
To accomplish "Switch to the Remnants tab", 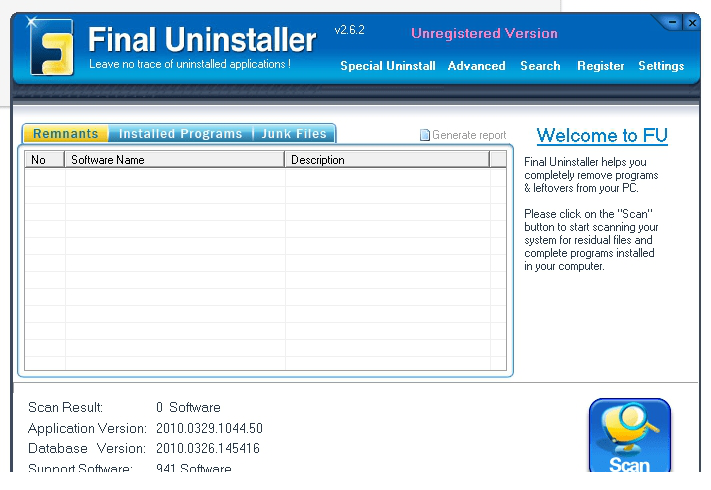I will (65, 134).
